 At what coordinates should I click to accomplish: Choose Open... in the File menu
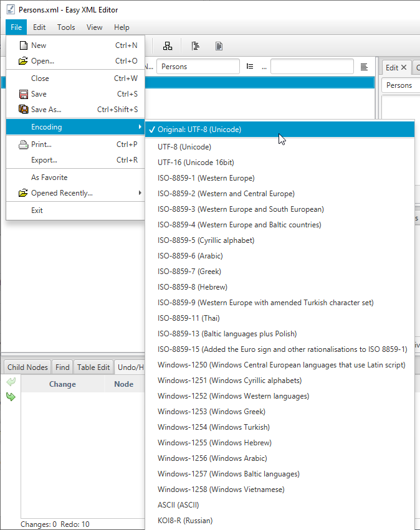click(75, 61)
